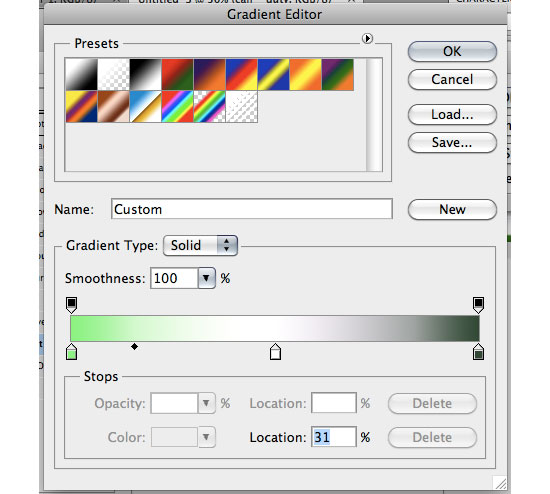Image resolution: width=550 pixels, height=494 pixels.
Task: Select the Violet, Orange gradient preset
Action: [209, 74]
